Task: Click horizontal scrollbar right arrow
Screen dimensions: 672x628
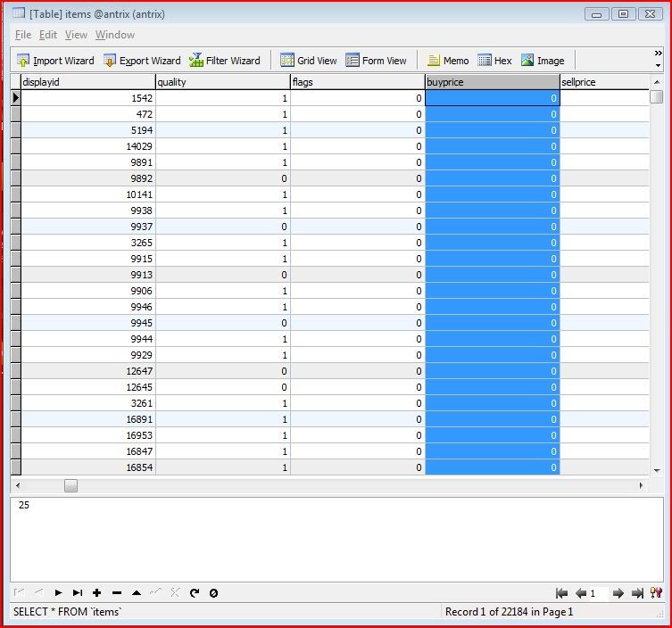Action: [x=641, y=485]
